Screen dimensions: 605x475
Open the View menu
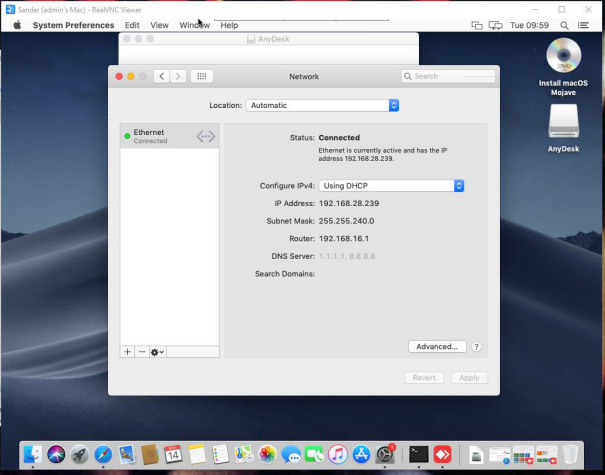(x=159, y=25)
